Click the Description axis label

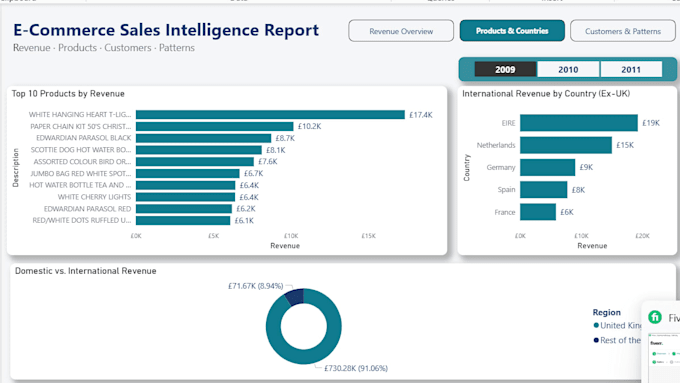[x=16, y=168]
